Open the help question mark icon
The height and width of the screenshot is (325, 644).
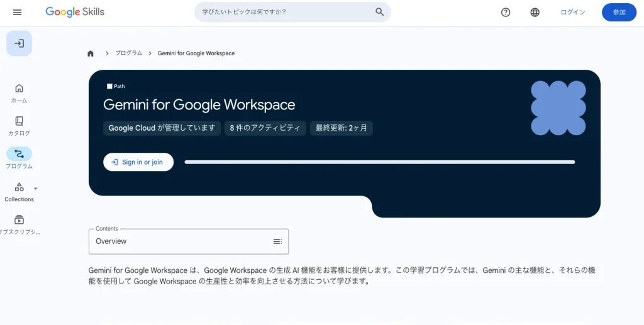506,13
